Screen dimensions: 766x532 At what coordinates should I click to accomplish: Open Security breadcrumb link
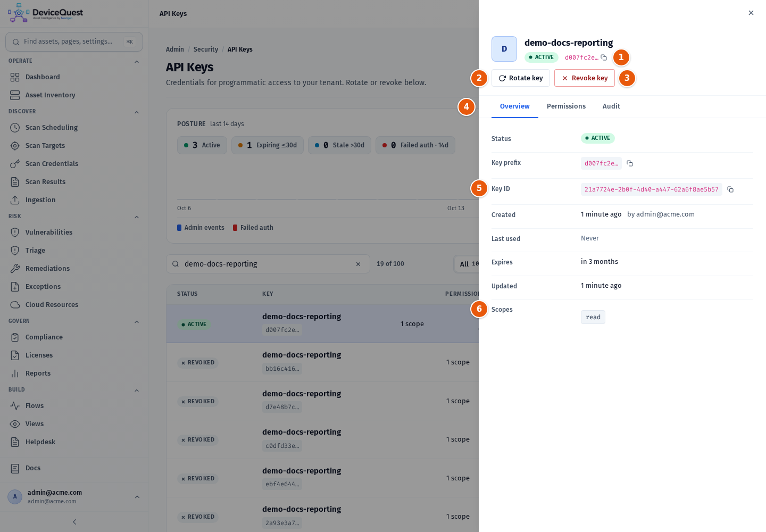pyautogui.click(x=206, y=49)
